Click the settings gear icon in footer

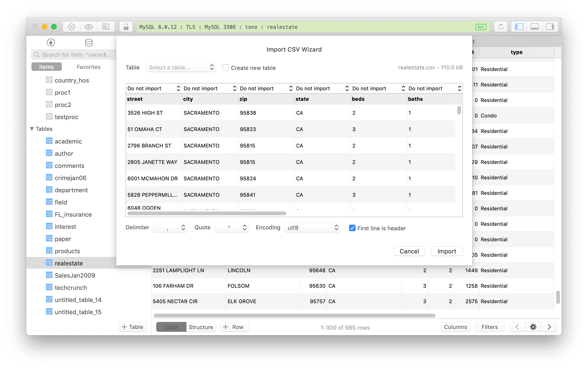point(533,327)
